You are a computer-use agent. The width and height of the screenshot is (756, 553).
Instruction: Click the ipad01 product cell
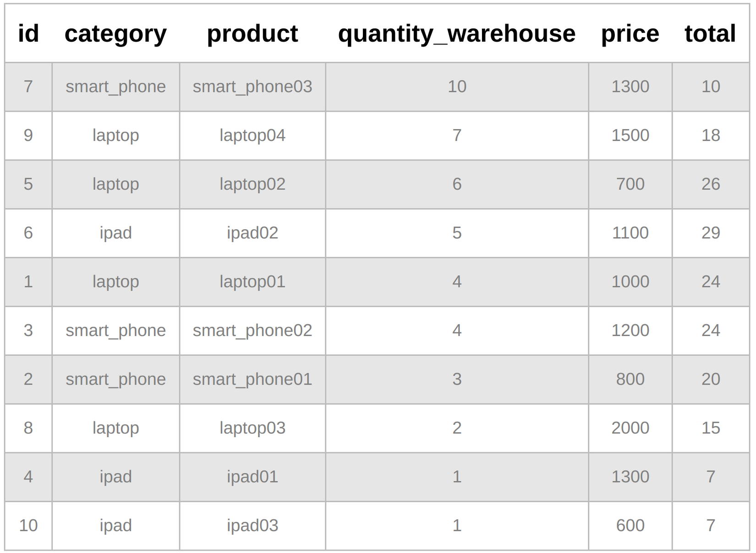click(252, 477)
